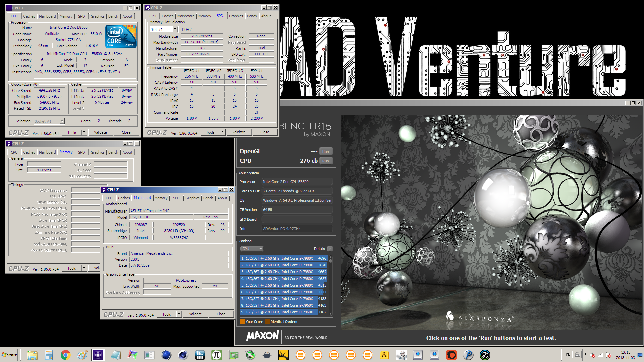644x362 pixels.
Task: Click the yellow and black landscape taskbar icon
Action: [x=284, y=355]
